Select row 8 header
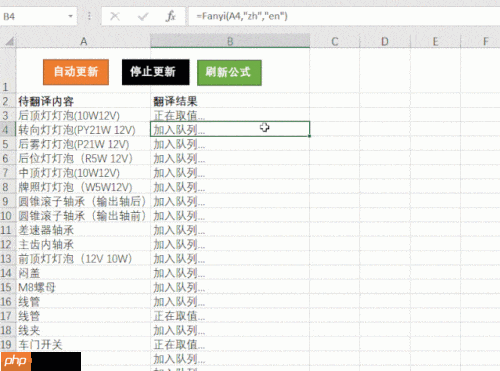500x371 pixels. [8, 187]
